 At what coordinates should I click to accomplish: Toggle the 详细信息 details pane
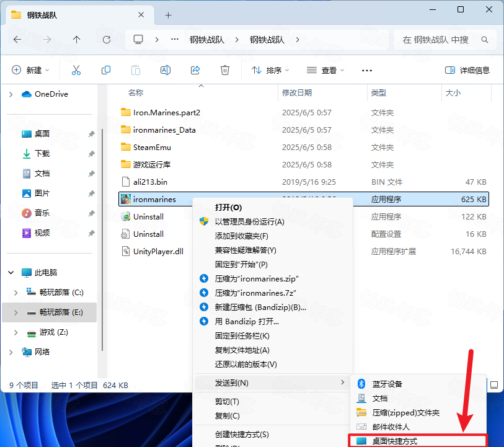click(467, 70)
